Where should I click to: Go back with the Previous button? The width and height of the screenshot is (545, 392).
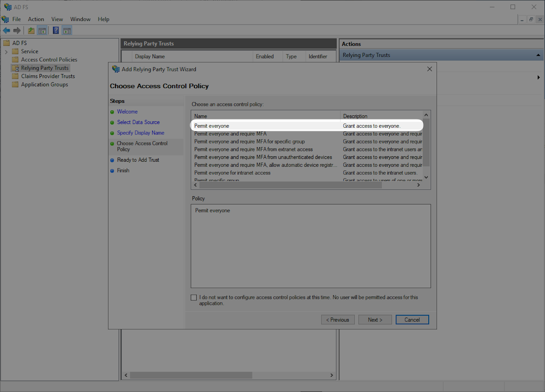pyautogui.click(x=337, y=319)
